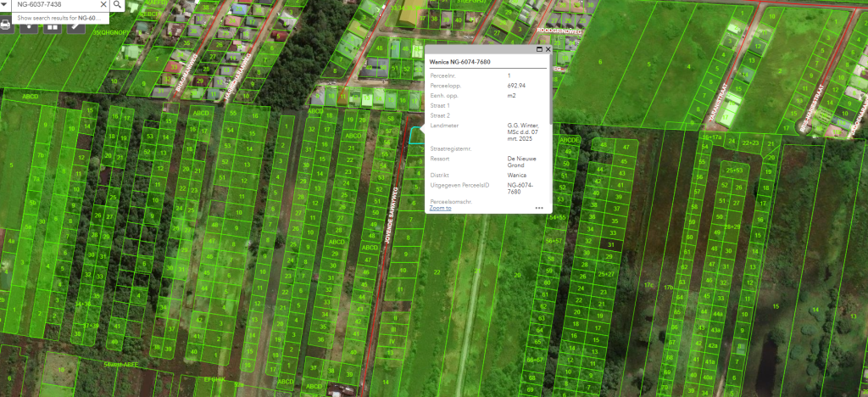
Task: Click the magnifier search button
Action: click(118, 5)
